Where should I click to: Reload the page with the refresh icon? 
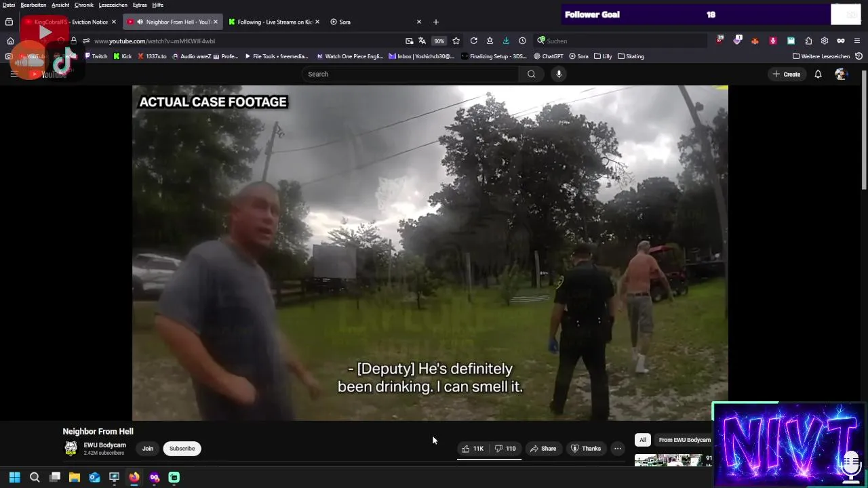click(473, 41)
